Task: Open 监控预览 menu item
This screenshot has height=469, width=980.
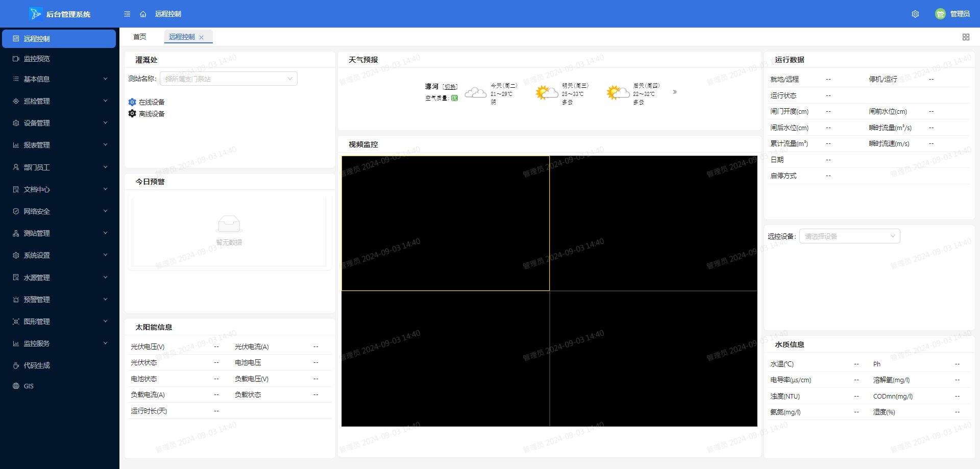Action: 59,59
